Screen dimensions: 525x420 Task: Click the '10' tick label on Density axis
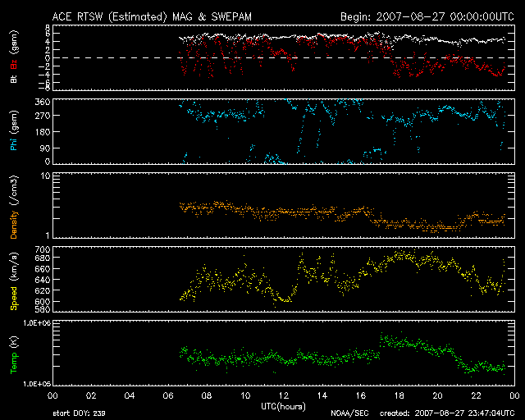pyautogui.click(x=45, y=176)
